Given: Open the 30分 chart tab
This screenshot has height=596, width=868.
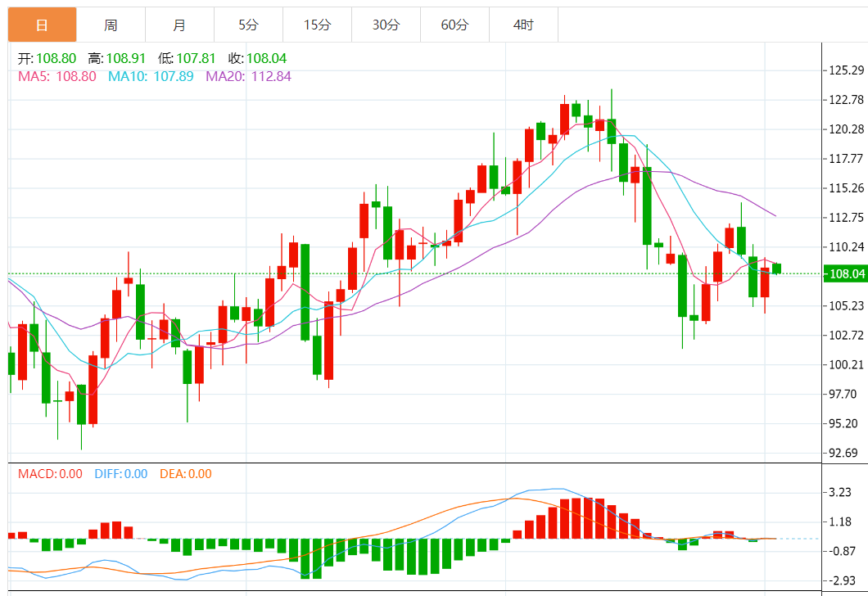Looking at the screenshot, I should pos(386,25).
